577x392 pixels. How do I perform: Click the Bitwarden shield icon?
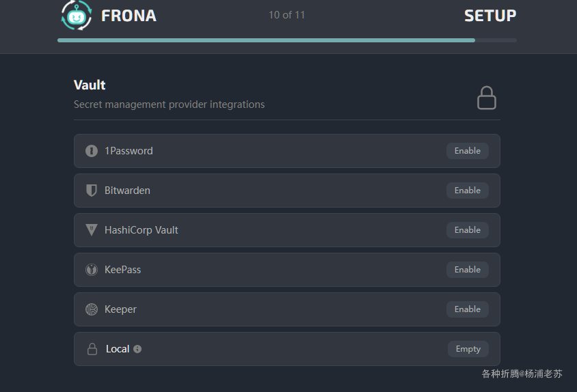coord(92,191)
